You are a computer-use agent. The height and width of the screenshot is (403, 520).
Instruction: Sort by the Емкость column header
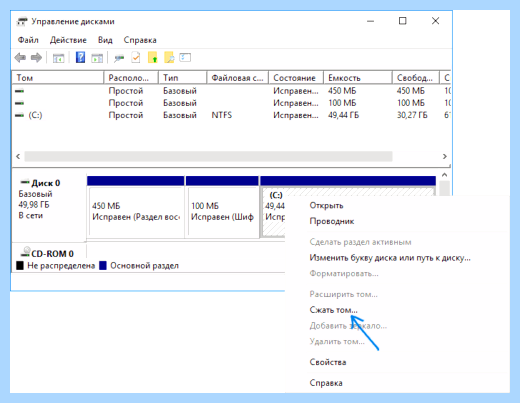(x=358, y=78)
